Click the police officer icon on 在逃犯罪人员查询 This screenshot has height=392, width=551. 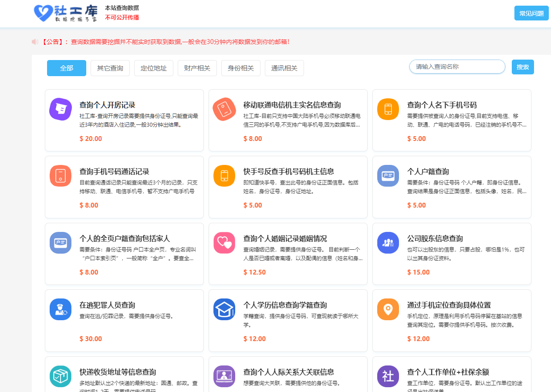click(x=60, y=309)
